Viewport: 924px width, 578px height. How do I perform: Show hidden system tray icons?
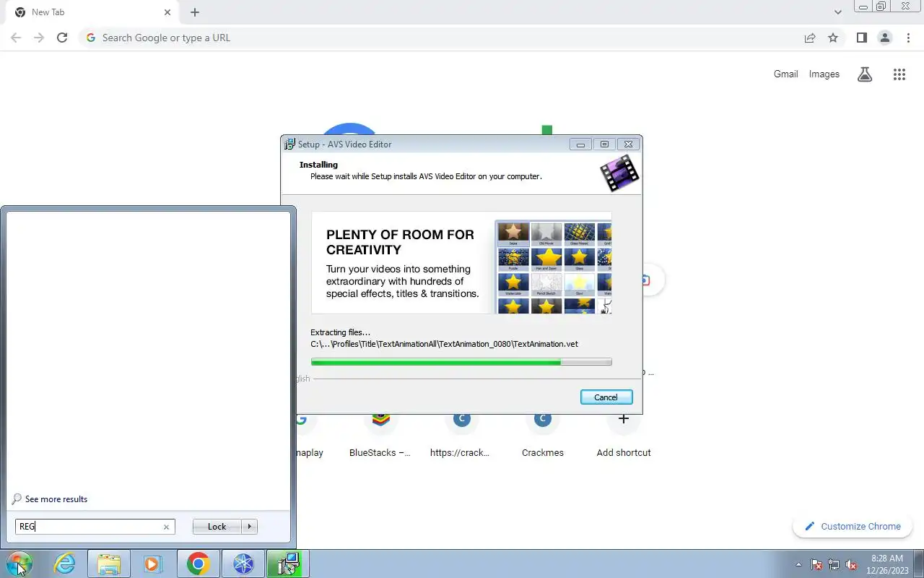(798, 565)
